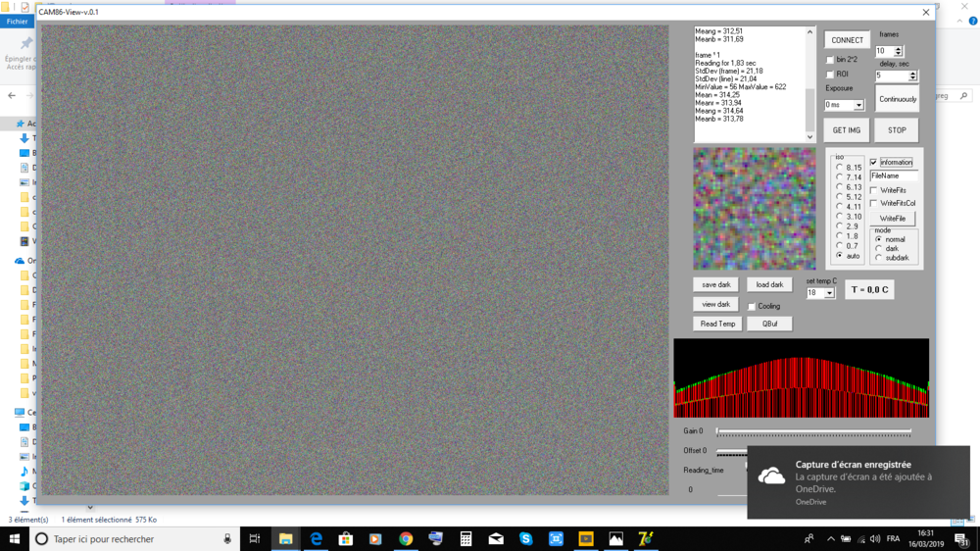Open the notification Action Center icon
Image resolution: width=980 pixels, height=551 pixels.
tap(962, 538)
